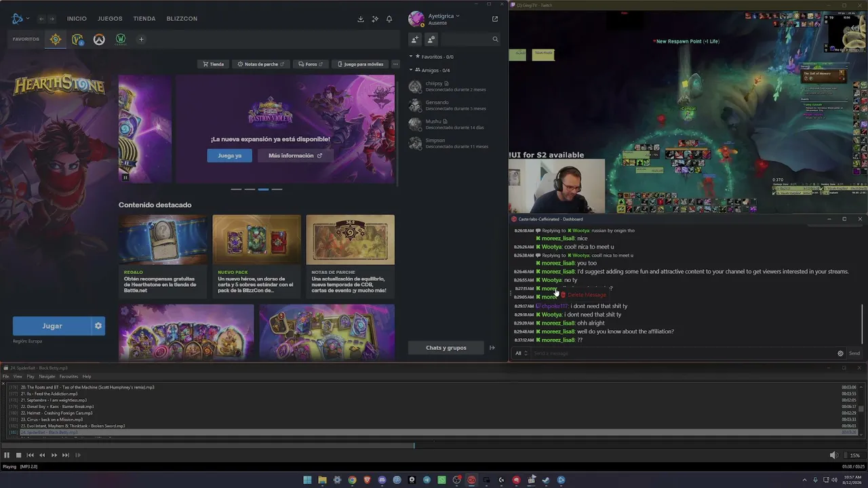This screenshot has width=868, height=488.
Task: Click Delete Message in chat popup
Action: (584, 295)
